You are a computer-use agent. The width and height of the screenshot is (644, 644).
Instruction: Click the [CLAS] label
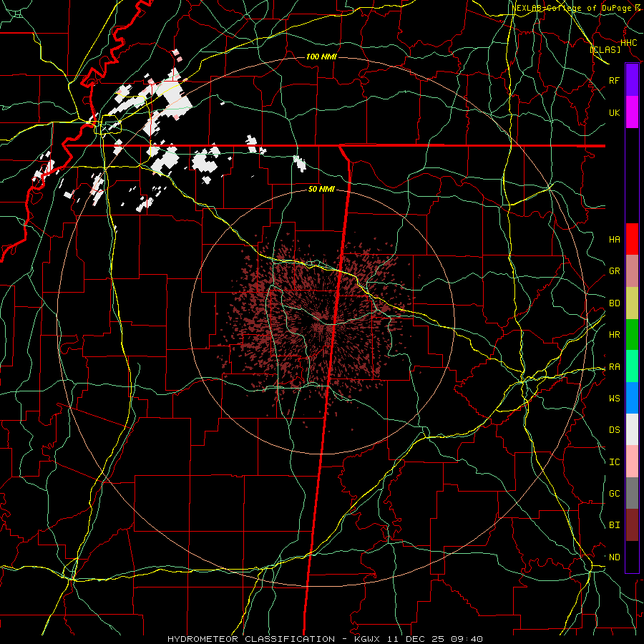tap(605, 49)
